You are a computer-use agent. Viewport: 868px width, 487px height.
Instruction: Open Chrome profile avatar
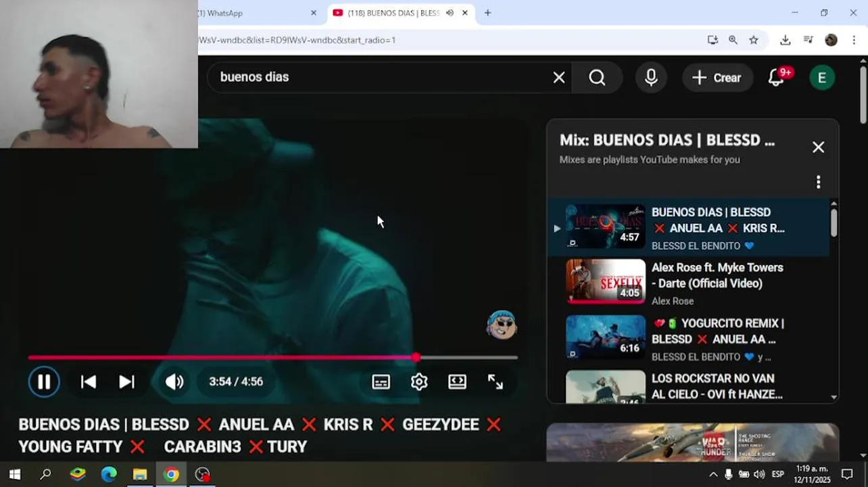pos(831,40)
